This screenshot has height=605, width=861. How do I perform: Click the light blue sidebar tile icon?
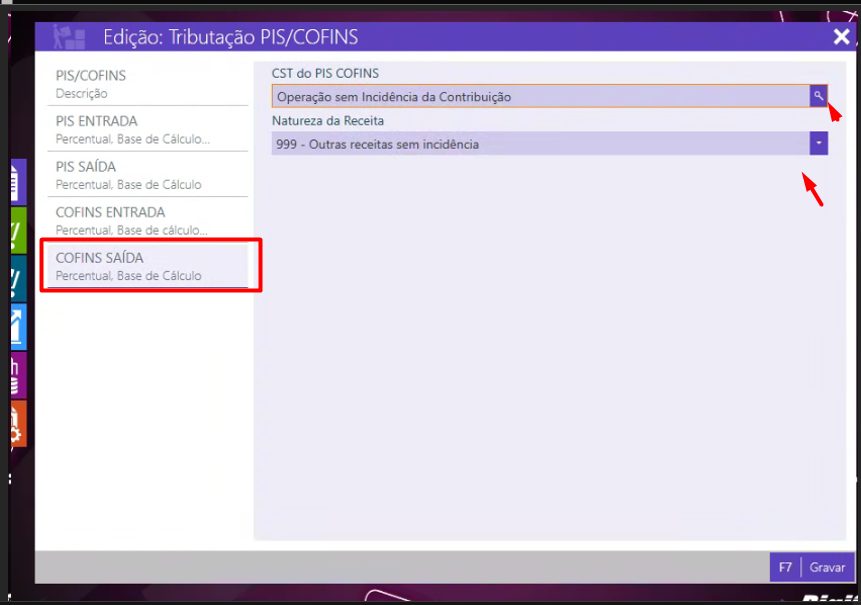click(18, 326)
